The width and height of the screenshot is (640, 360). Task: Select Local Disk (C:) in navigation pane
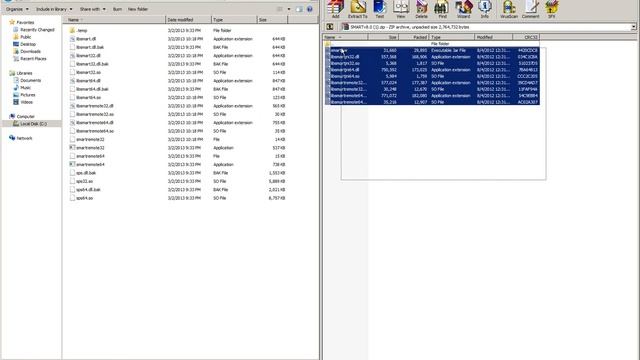(x=30, y=124)
